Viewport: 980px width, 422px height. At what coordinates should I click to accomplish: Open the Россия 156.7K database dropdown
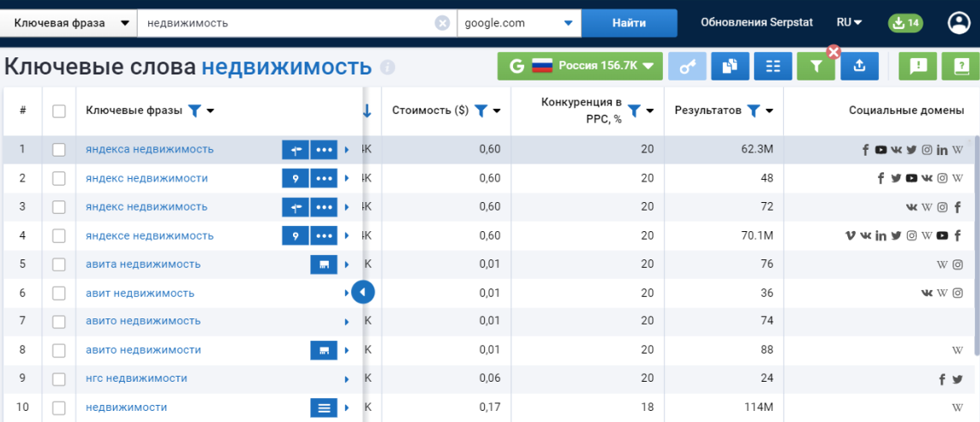[x=580, y=66]
